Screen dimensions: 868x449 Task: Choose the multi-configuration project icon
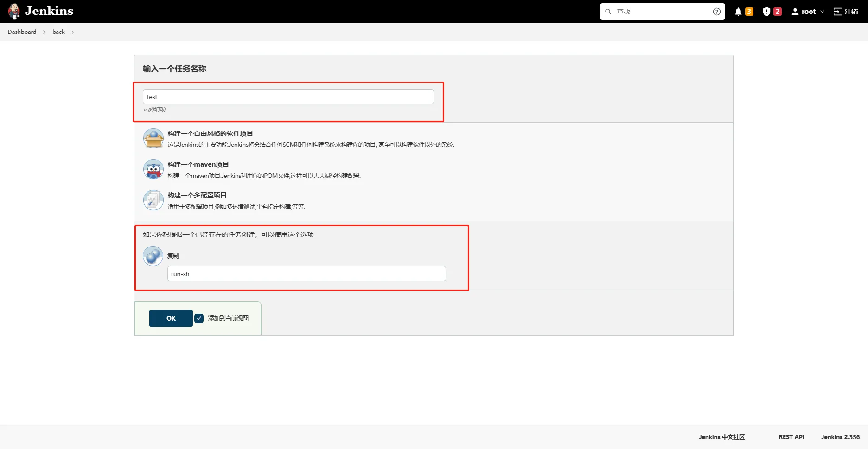coord(153,200)
